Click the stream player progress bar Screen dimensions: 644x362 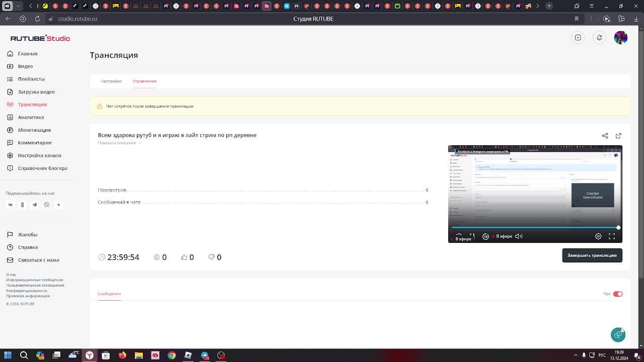point(535,228)
